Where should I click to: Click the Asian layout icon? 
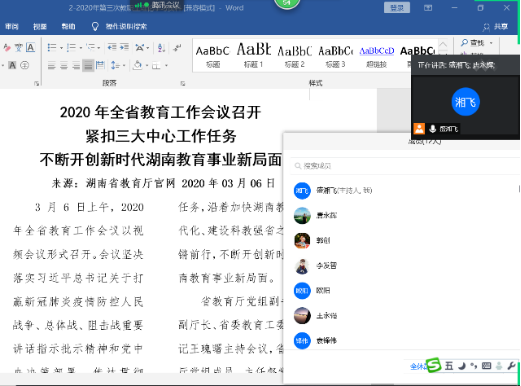pos(140,48)
